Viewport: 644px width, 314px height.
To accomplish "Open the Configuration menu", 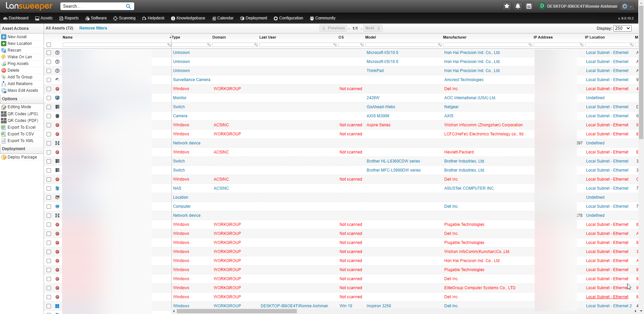I will (x=288, y=18).
